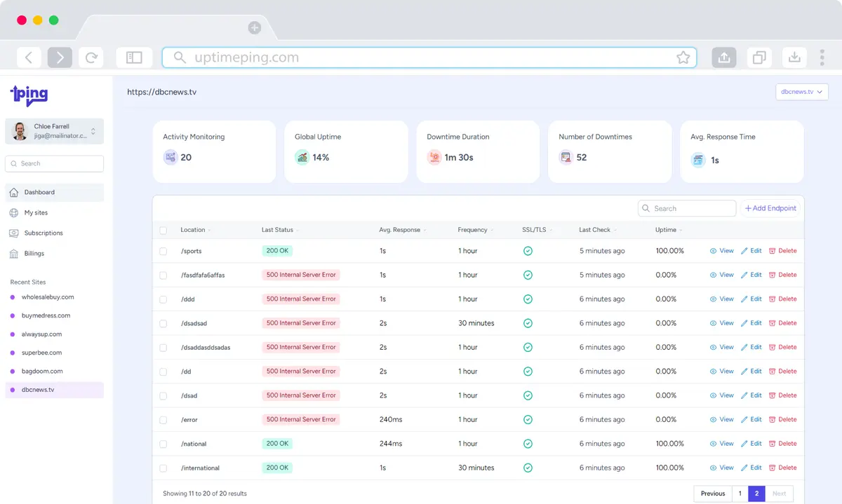
Task: Click the browser reload icon
Action: pos(91,57)
